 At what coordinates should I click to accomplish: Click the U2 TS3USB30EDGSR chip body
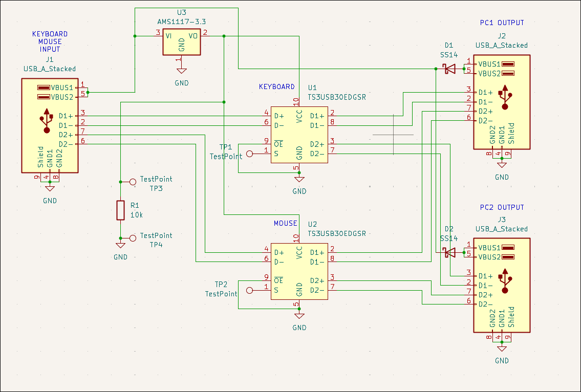299,271
